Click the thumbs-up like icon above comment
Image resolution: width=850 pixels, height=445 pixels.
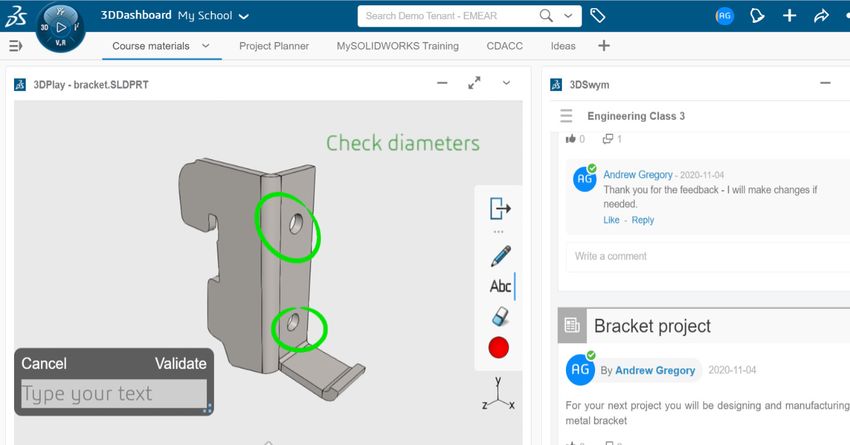click(570, 139)
